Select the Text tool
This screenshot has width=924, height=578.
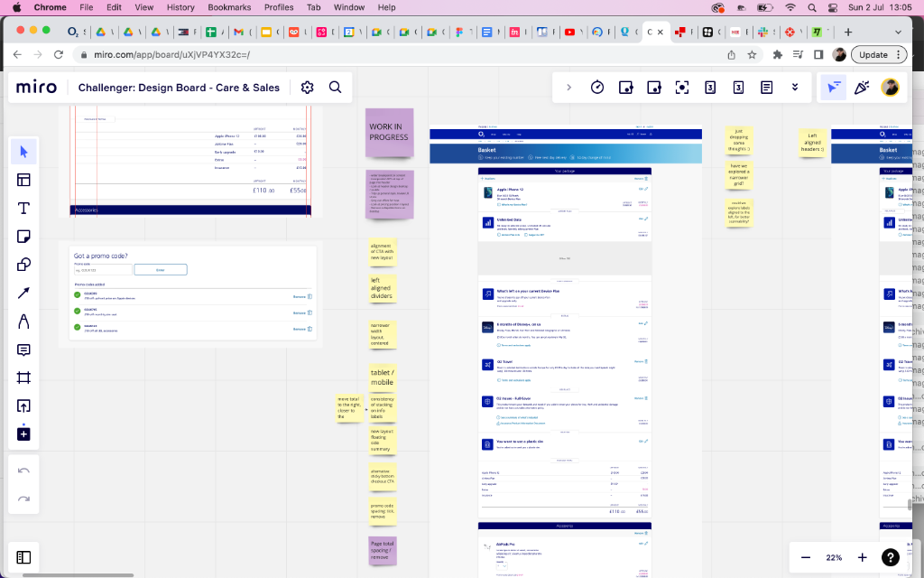coord(23,209)
